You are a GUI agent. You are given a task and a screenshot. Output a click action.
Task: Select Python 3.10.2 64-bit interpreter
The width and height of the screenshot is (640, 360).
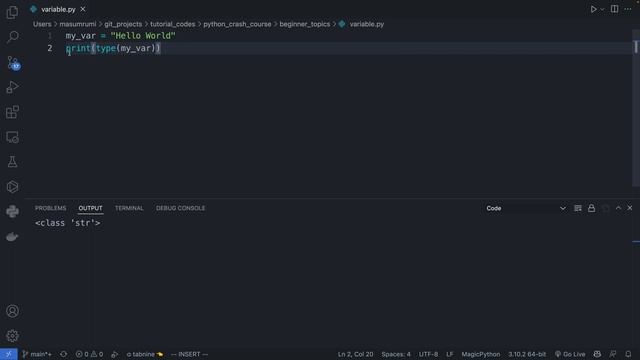527,354
